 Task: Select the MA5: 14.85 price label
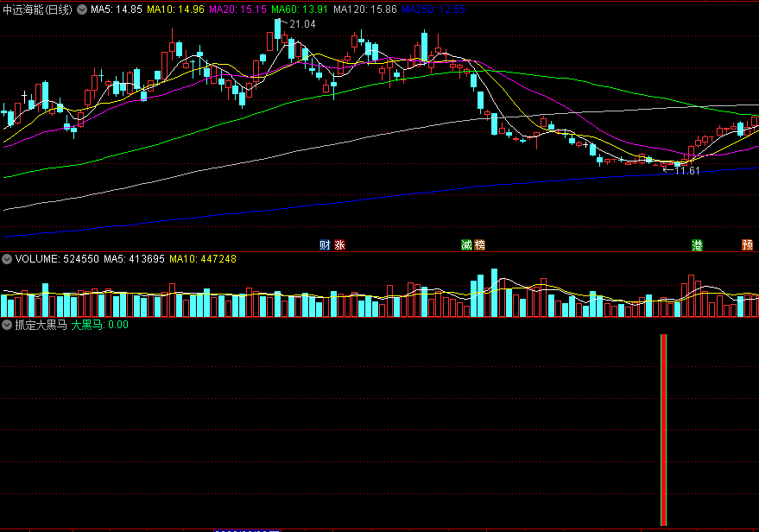click(117, 9)
